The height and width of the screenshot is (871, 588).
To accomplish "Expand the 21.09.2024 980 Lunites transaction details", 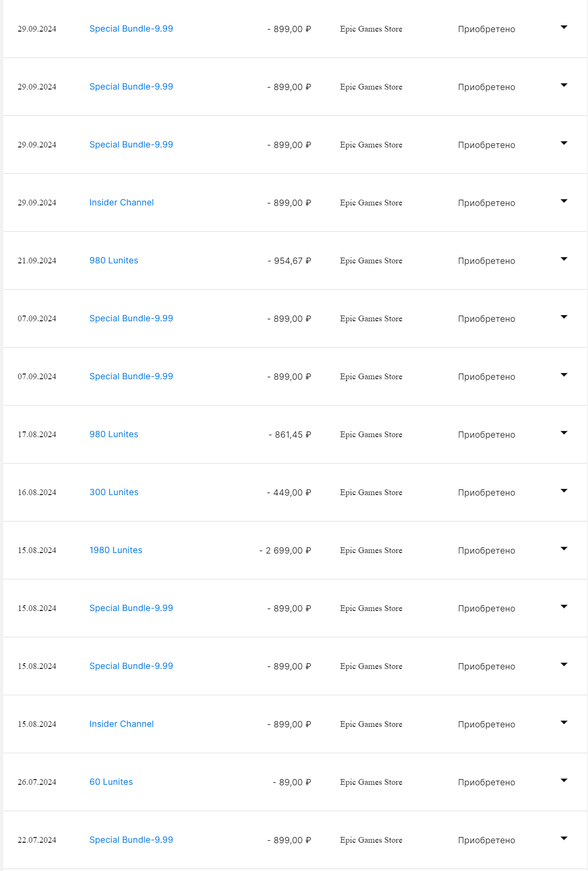I will [x=564, y=259].
